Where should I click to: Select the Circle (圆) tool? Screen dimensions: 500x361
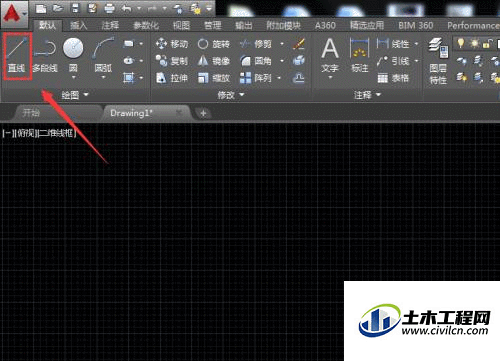coord(73,57)
